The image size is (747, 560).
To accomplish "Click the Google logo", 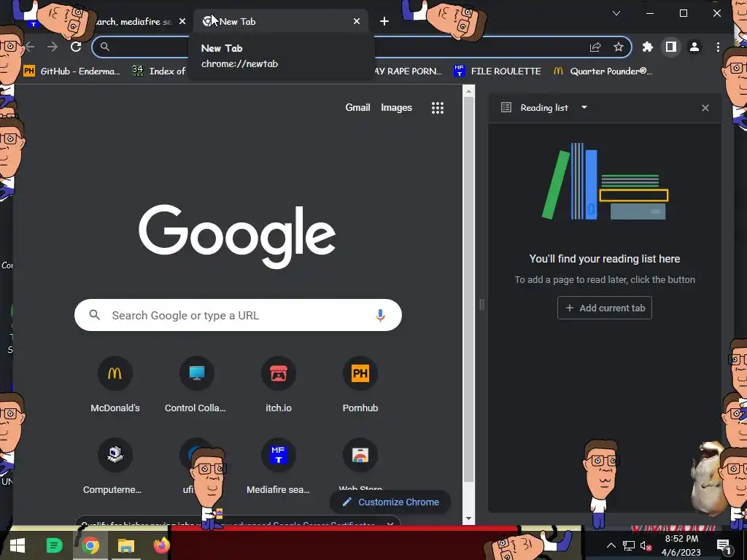I will point(237,237).
